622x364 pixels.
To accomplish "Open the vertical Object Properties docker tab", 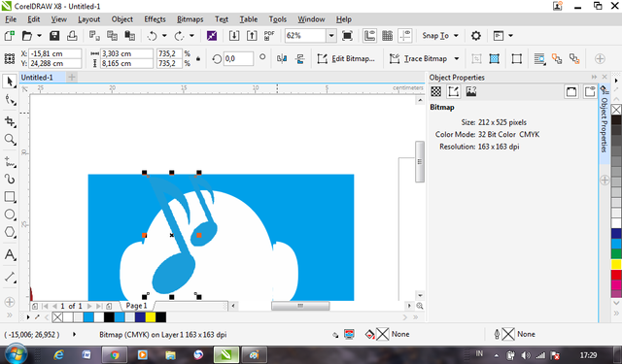I will coord(605,124).
